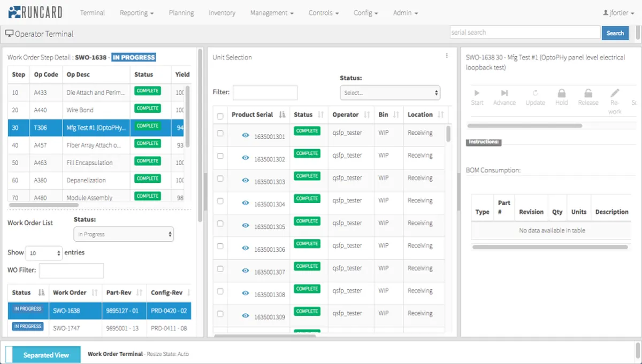Click the unit list vertical scrollbar
This screenshot has height=364, width=642.
tap(448, 134)
